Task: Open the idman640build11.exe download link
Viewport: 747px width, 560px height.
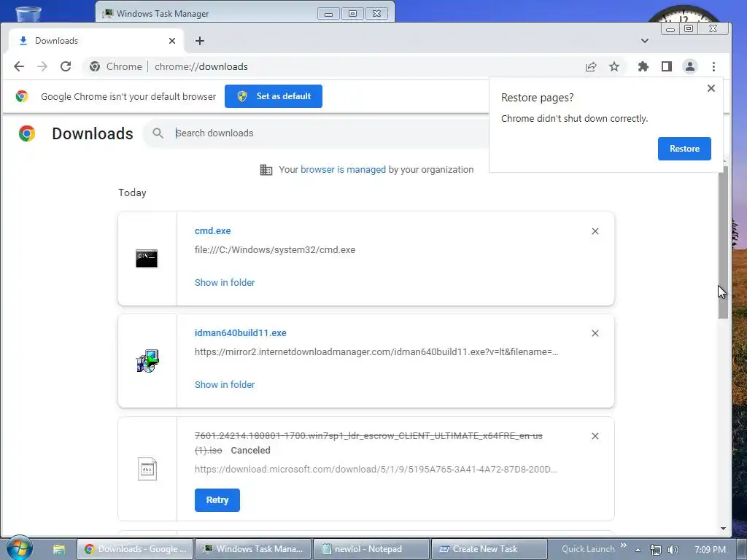Action: (x=240, y=332)
